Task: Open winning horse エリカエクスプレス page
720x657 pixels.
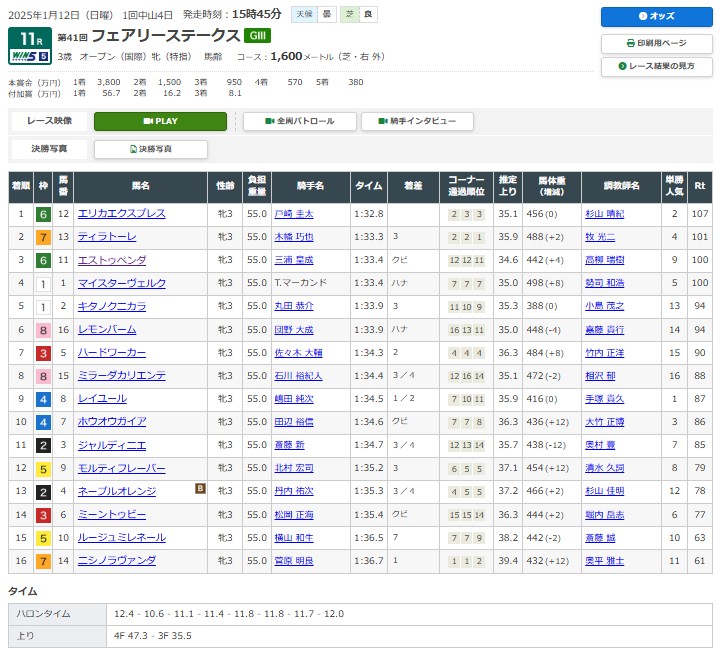Action: pos(121,214)
